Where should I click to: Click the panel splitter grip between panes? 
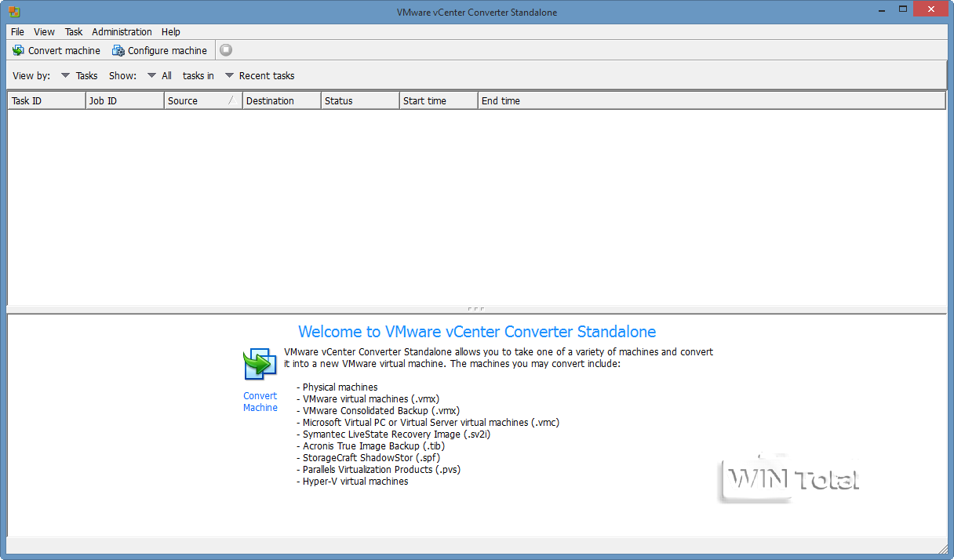coord(477,308)
